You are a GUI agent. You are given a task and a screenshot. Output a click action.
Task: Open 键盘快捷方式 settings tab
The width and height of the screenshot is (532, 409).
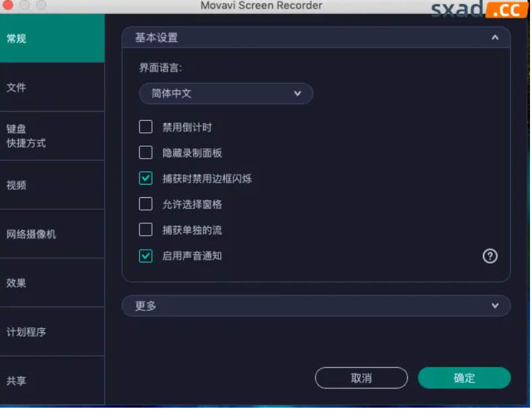click(x=52, y=136)
